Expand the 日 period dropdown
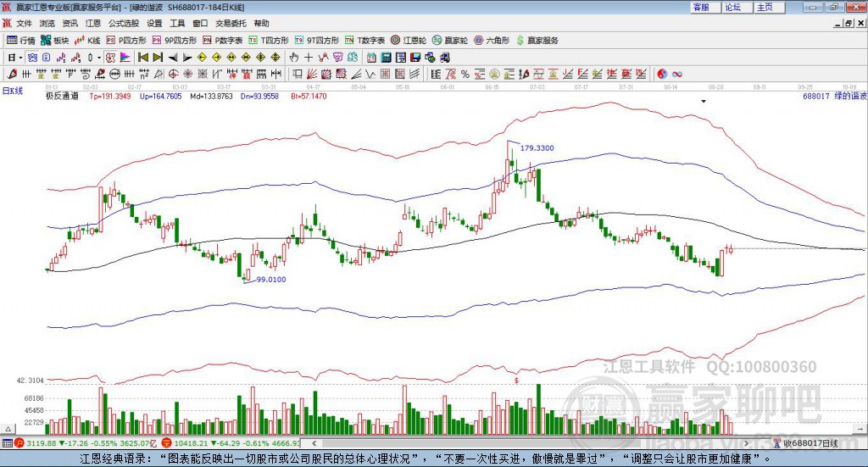Viewport: 868px width, 467px height. (x=20, y=58)
